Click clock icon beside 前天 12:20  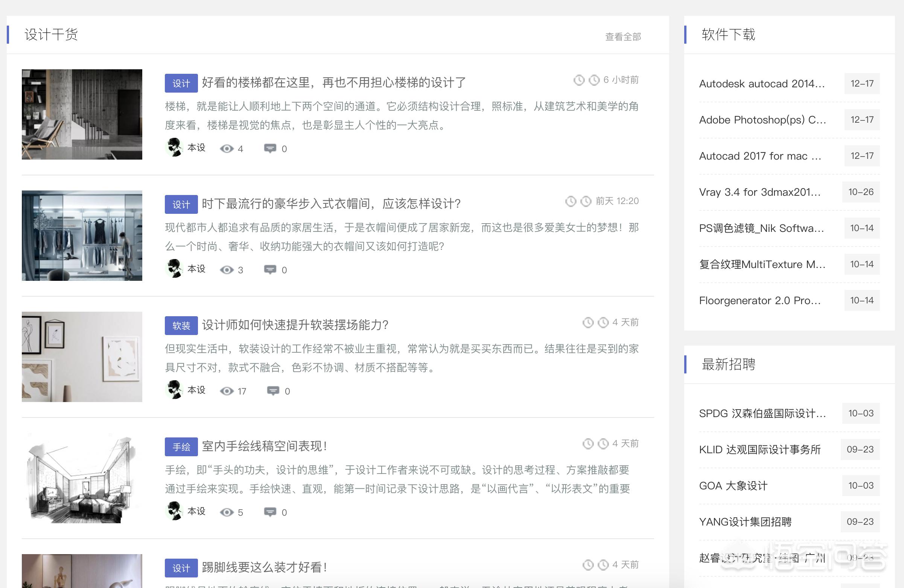(586, 201)
